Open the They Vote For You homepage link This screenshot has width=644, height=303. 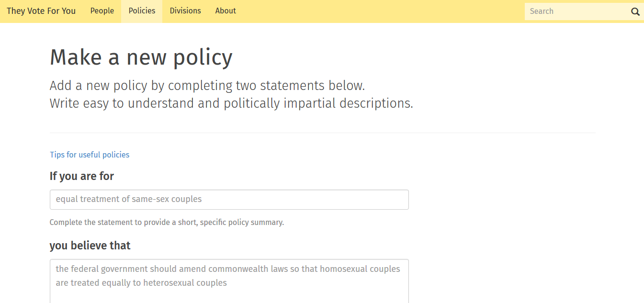coord(41,11)
